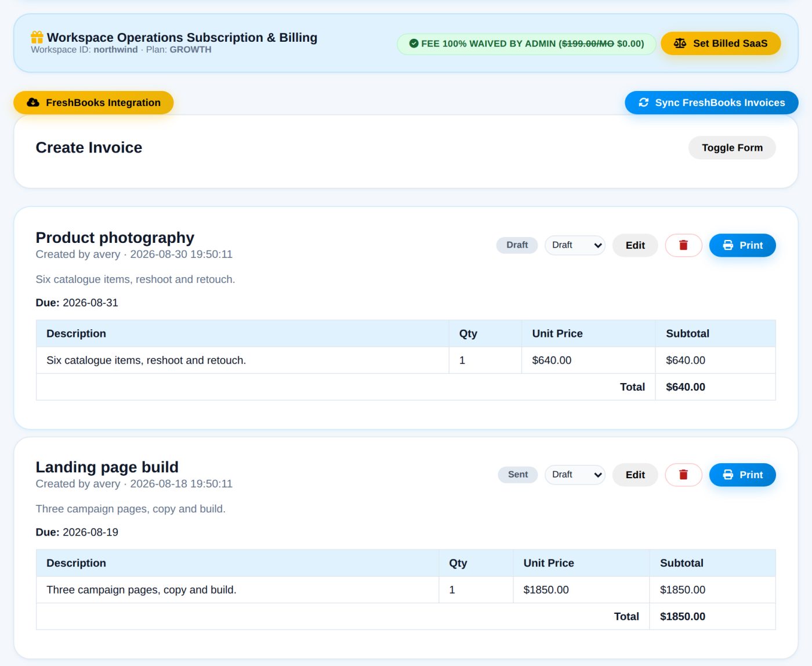This screenshot has height=666, width=812.
Task: Edit the Landing page build invoice
Action: [635, 475]
